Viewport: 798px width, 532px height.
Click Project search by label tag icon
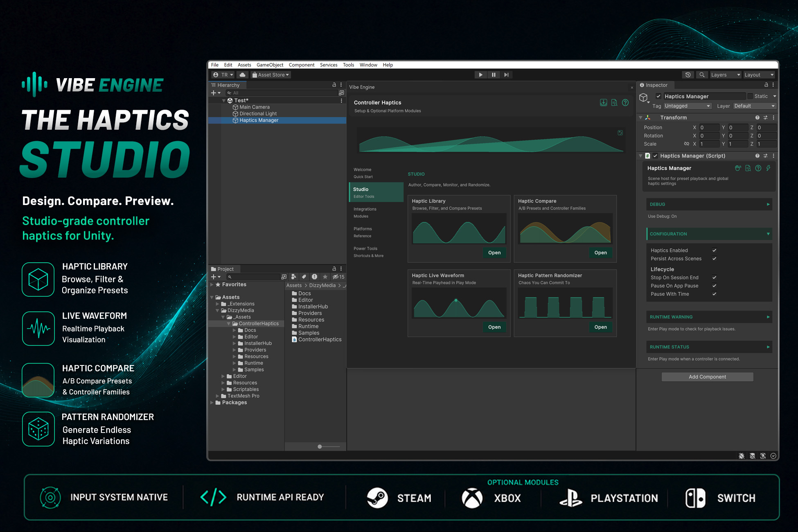coord(304,277)
